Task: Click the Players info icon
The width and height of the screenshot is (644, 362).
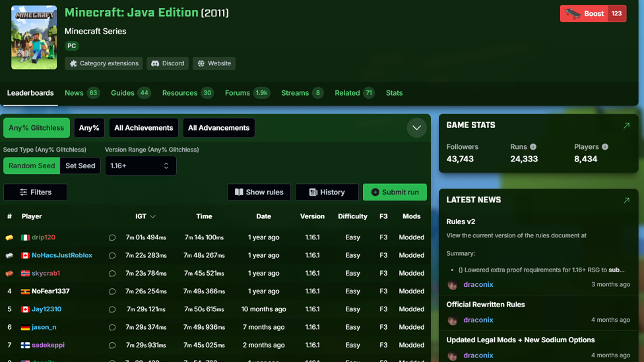Action: [x=605, y=147]
